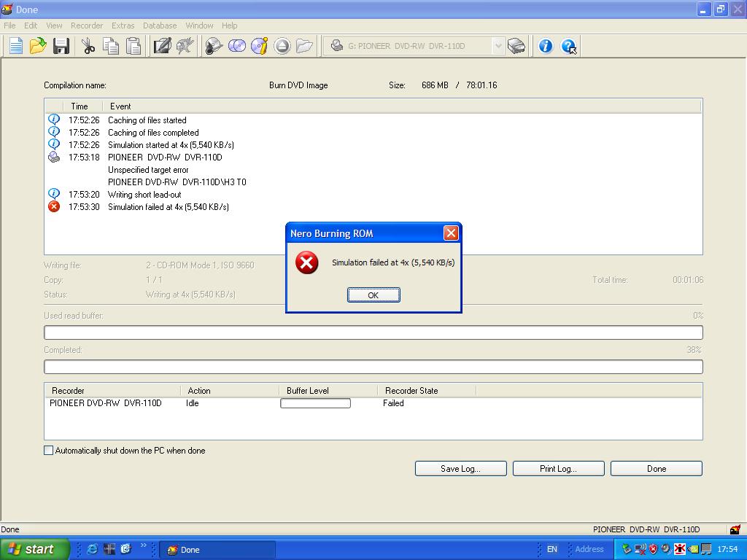Open the View menu
747x560 pixels.
[54, 26]
